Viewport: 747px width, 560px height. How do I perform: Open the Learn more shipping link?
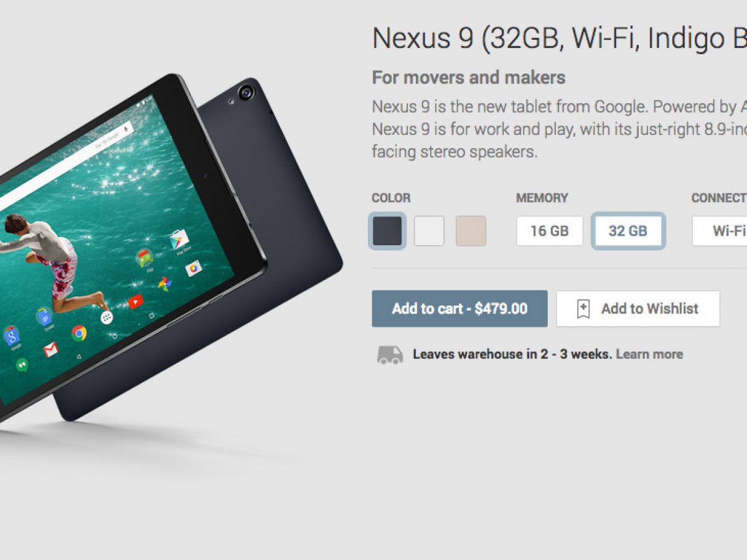click(x=649, y=355)
